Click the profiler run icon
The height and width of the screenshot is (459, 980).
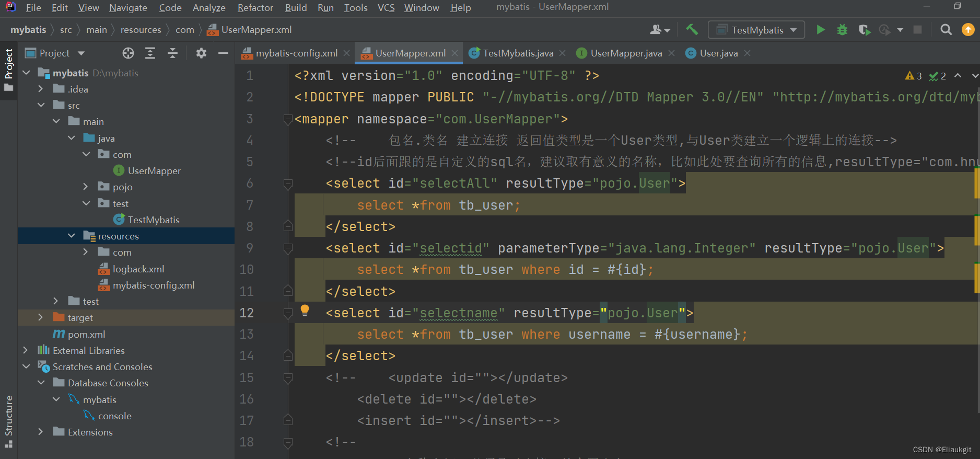(x=884, y=30)
